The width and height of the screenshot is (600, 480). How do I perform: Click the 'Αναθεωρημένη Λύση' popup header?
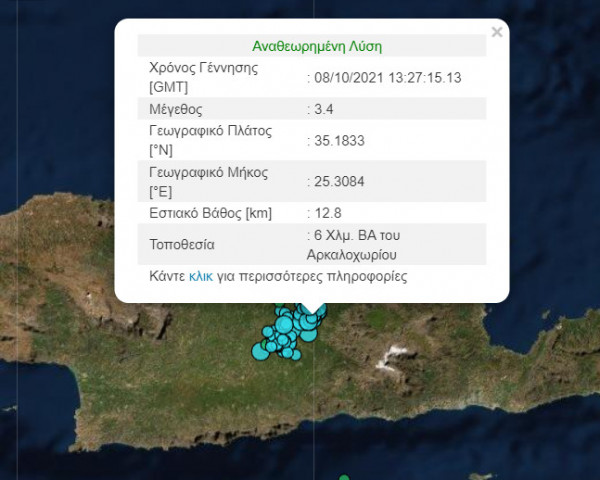point(316,46)
